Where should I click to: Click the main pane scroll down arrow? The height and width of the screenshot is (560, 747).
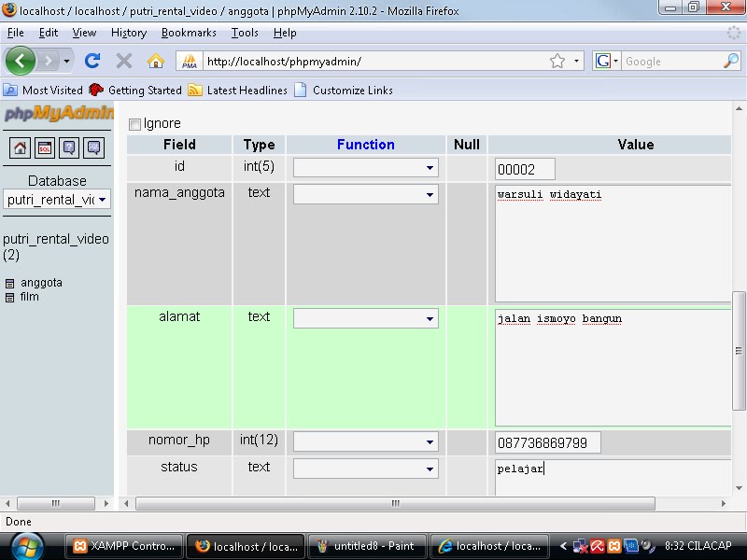(739, 488)
